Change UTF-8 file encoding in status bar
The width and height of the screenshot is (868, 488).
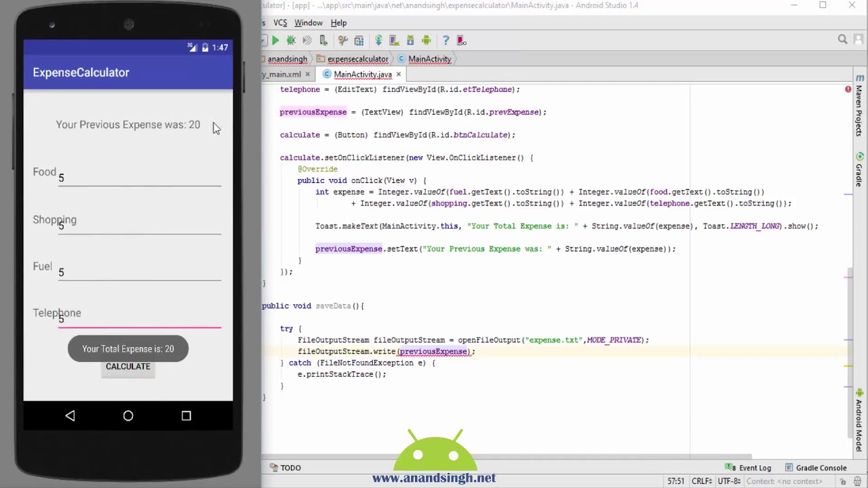[x=729, y=481]
